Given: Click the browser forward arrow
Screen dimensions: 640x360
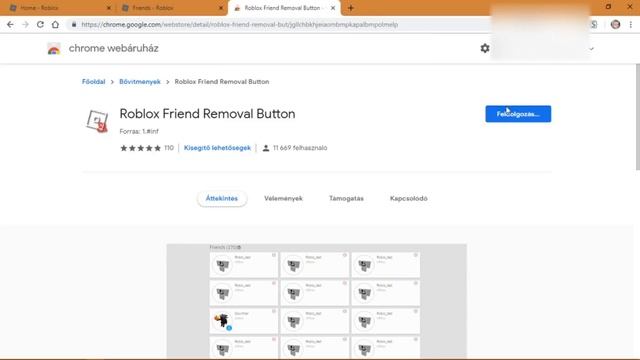Looking at the screenshot, I should pyautogui.click(x=25, y=24).
